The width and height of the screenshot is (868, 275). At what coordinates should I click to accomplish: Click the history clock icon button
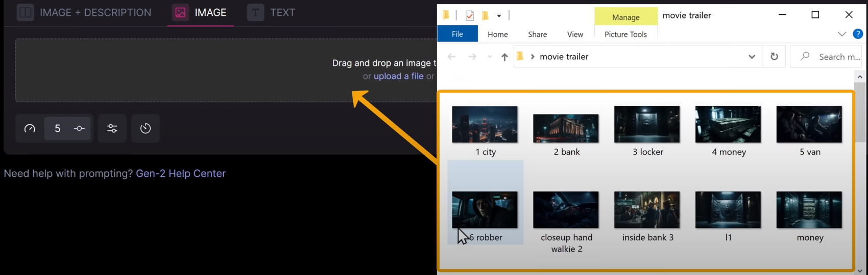[146, 128]
